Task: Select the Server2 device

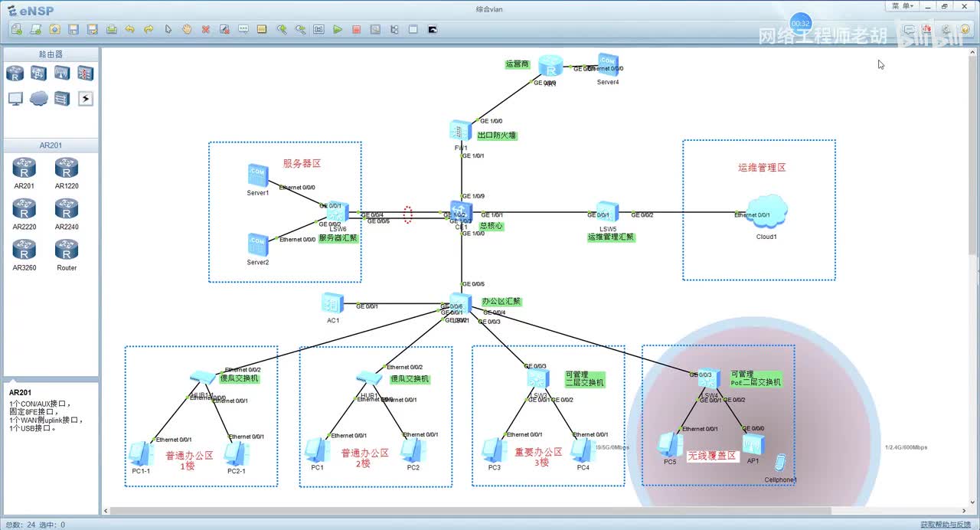Action: [258, 245]
